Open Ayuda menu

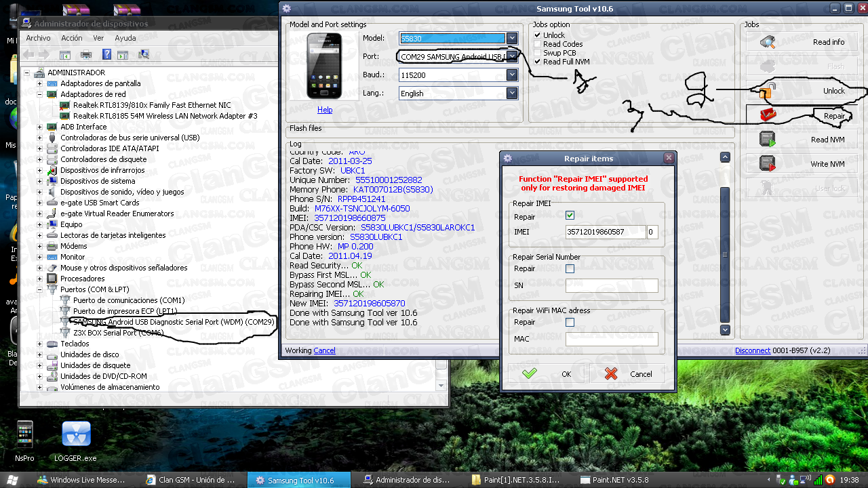(125, 38)
